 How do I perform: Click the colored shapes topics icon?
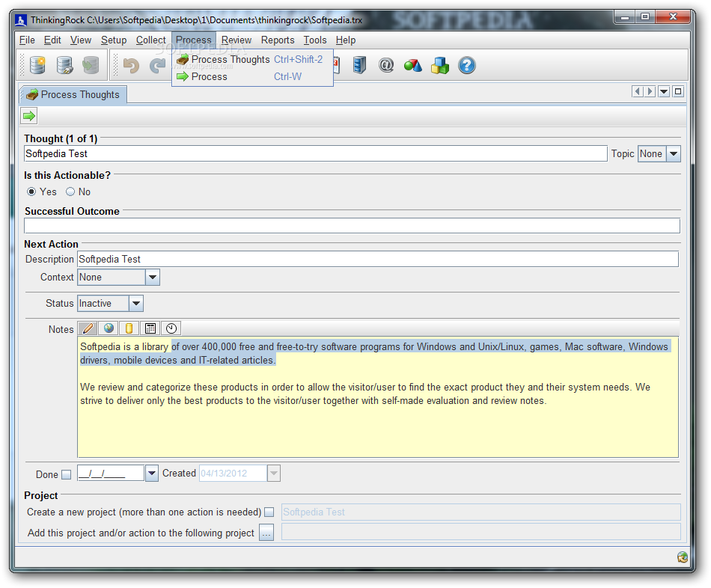(x=412, y=66)
